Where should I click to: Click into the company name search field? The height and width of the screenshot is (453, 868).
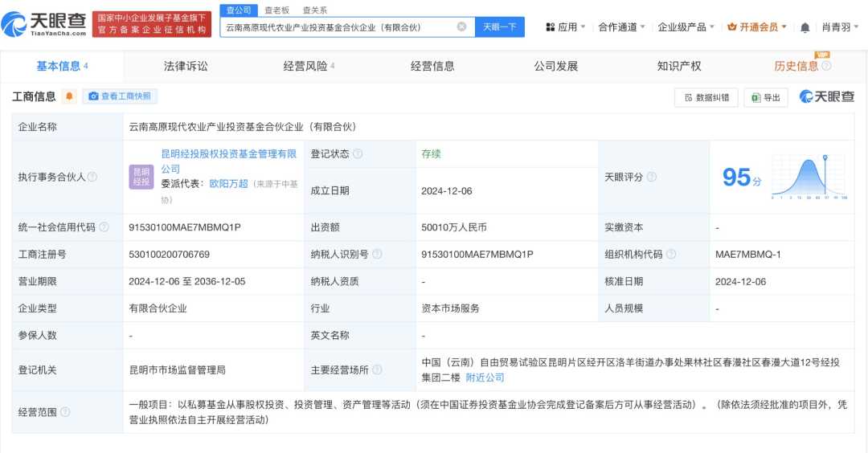(338, 27)
